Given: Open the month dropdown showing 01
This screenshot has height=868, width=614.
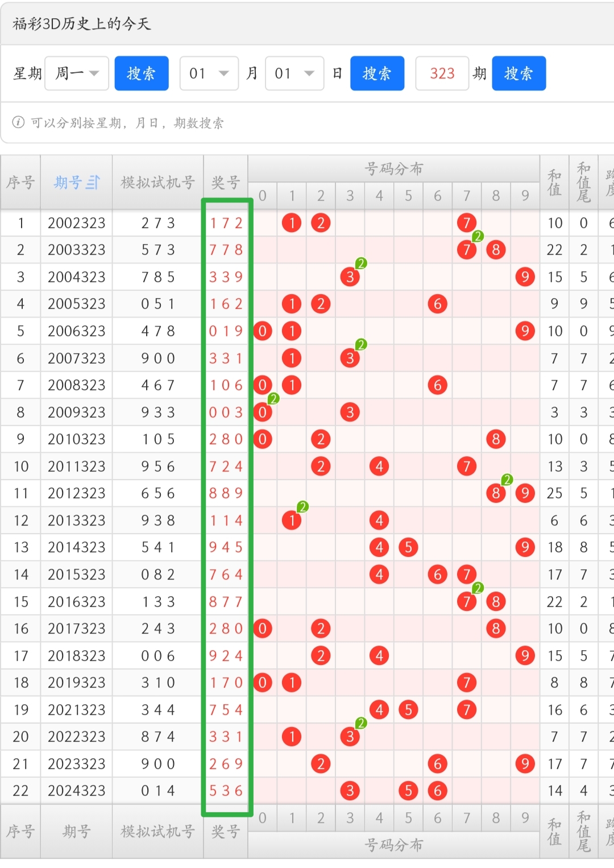Looking at the screenshot, I should (209, 73).
